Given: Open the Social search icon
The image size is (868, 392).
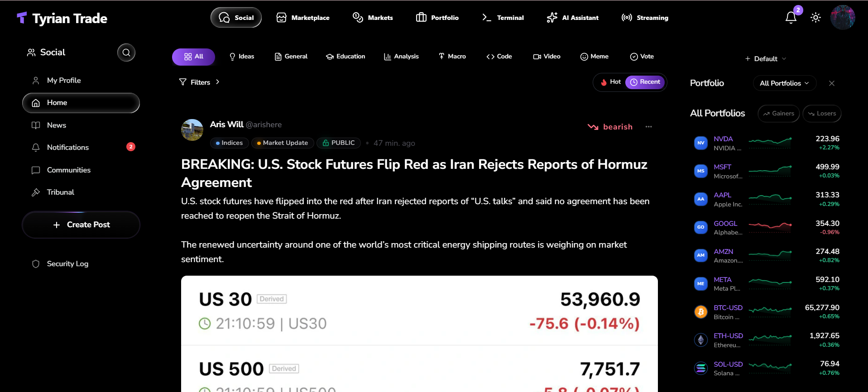Looking at the screenshot, I should pos(126,53).
